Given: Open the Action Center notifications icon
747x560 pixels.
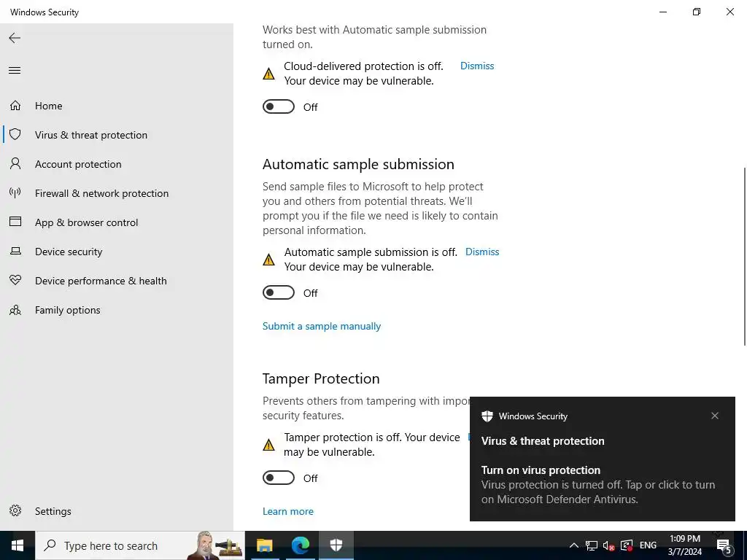Looking at the screenshot, I should click(724, 545).
